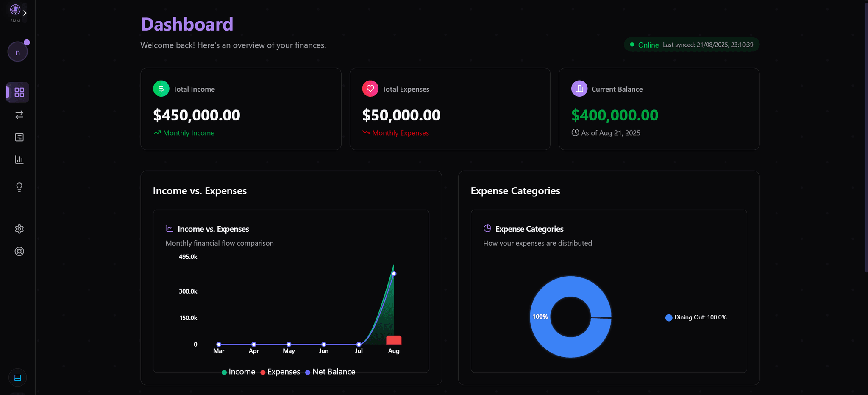Click the laptop icon at sidebar bottom
Screen dimensions: 868x395
coord(17,377)
